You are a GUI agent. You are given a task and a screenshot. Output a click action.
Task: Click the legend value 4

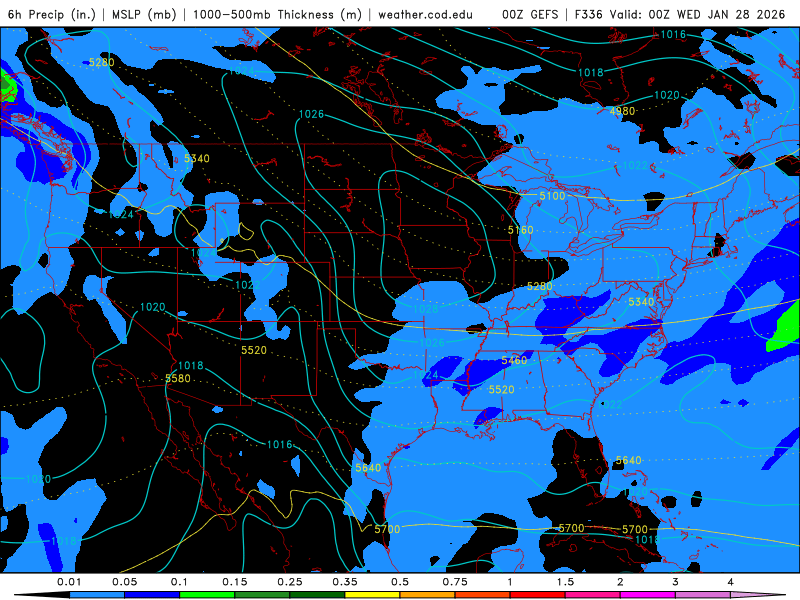[x=731, y=582]
